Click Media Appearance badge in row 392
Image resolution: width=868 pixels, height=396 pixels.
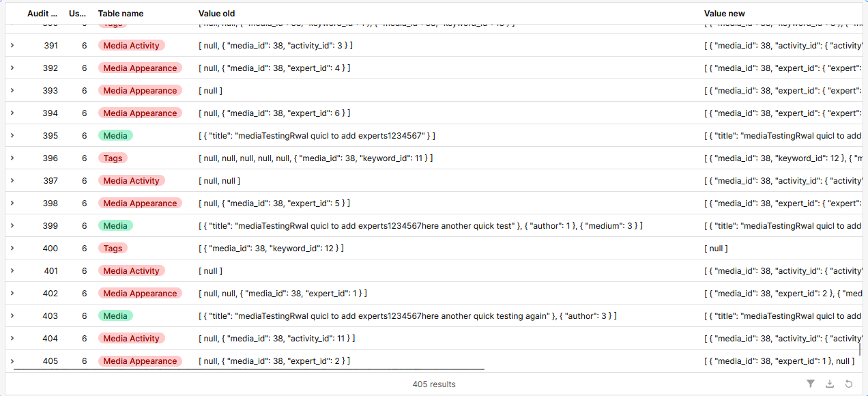(140, 68)
